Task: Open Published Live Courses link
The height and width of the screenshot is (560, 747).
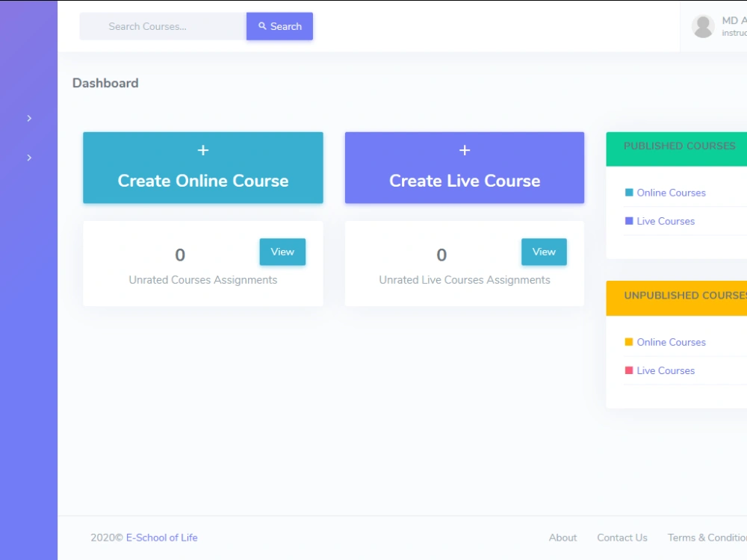Action: pos(666,222)
